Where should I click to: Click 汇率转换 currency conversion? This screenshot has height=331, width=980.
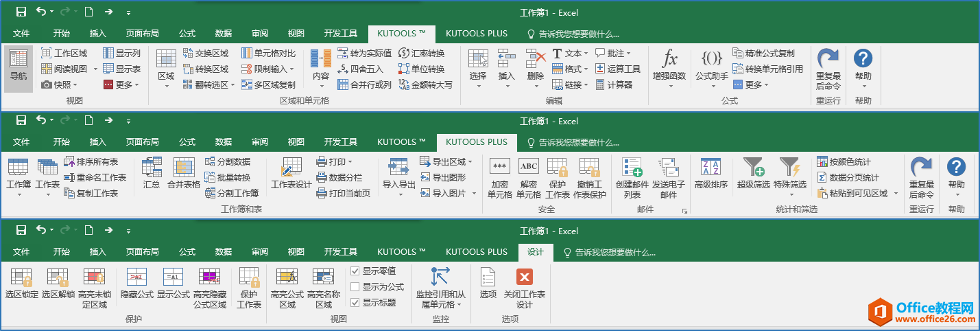click(421, 54)
